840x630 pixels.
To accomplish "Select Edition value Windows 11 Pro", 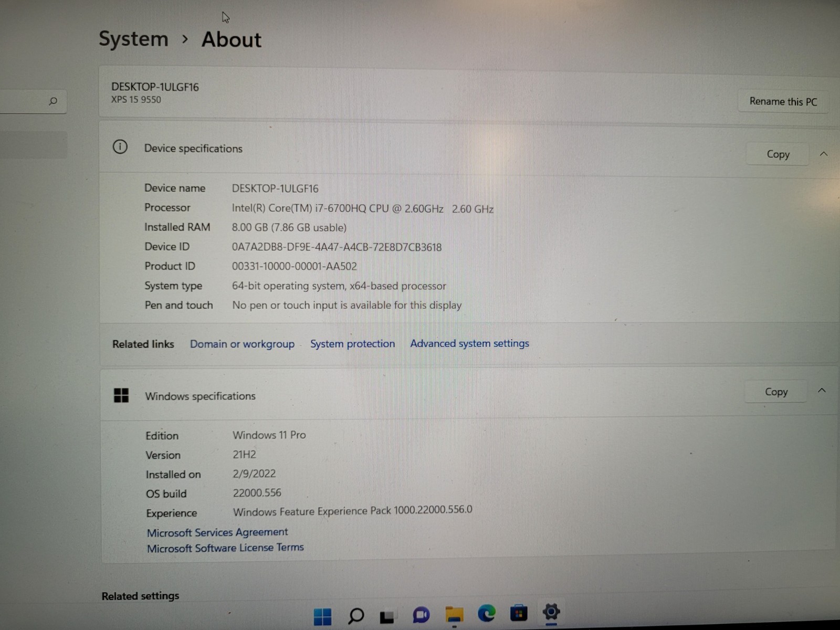I will click(269, 435).
